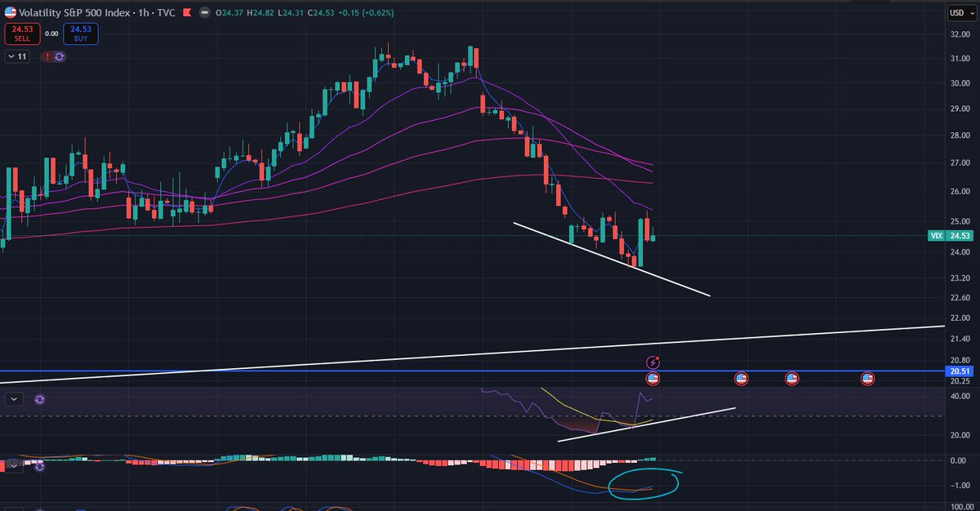
Task: Click the second US flag economic event marker
Action: (741, 379)
